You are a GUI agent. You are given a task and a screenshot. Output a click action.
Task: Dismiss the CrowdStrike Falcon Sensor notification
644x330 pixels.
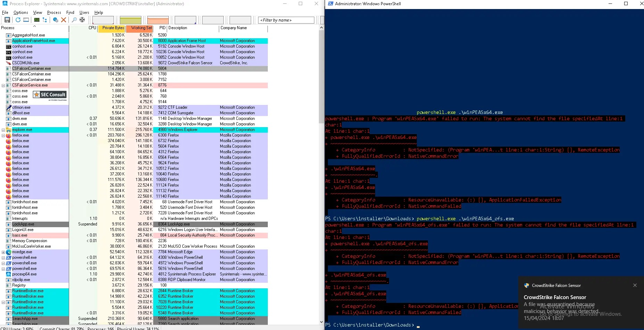pyautogui.click(x=635, y=285)
